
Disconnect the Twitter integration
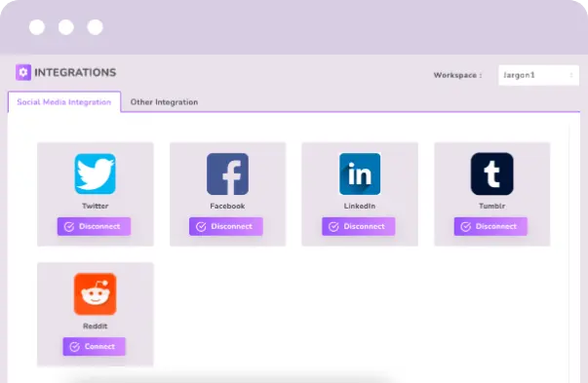coord(95,226)
